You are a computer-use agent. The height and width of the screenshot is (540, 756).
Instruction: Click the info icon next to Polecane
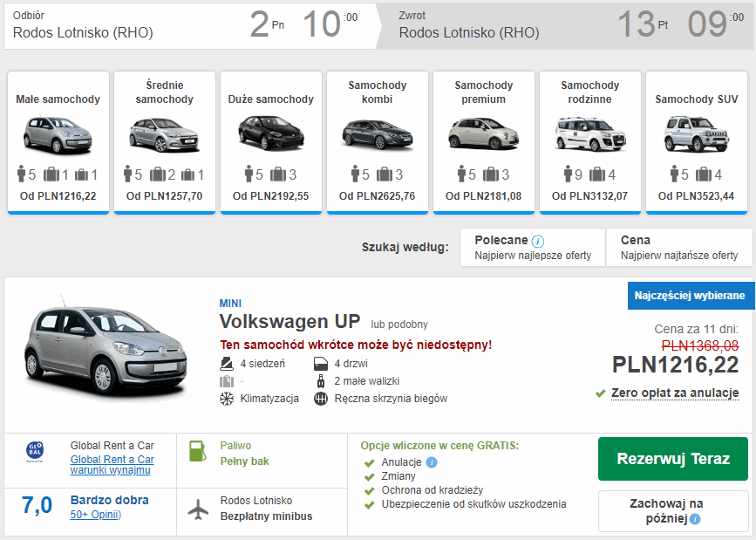[x=538, y=242]
